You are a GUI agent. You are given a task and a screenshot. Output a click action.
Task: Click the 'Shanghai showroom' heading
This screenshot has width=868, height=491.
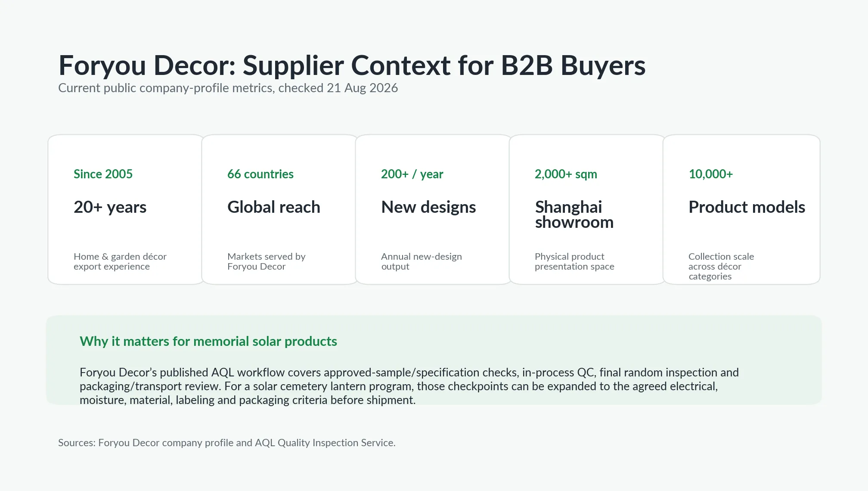(574, 214)
